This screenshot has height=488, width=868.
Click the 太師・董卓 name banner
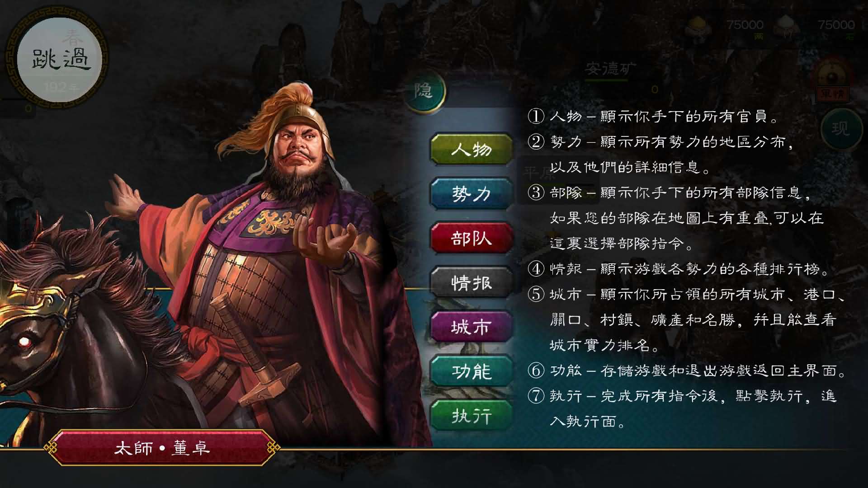point(162,448)
